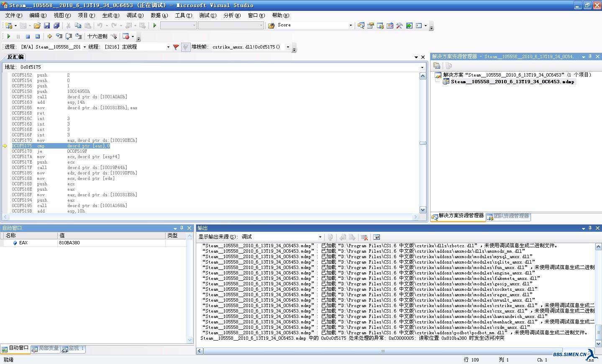Expand the 线程 thread dropdown

tap(168, 47)
